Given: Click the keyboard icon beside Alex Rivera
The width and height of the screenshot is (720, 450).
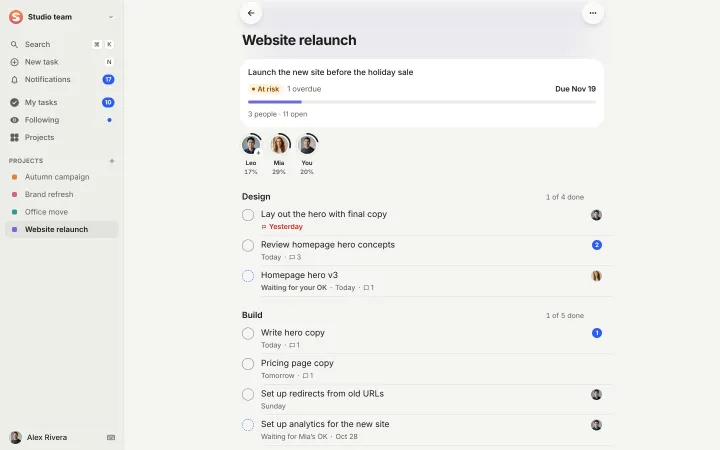Looking at the screenshot, I should pos(111,438).
